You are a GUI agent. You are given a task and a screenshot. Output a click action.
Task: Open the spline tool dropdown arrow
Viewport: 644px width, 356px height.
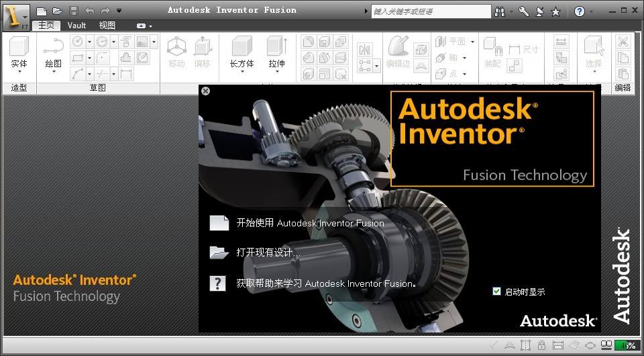[x=89, y=74]
